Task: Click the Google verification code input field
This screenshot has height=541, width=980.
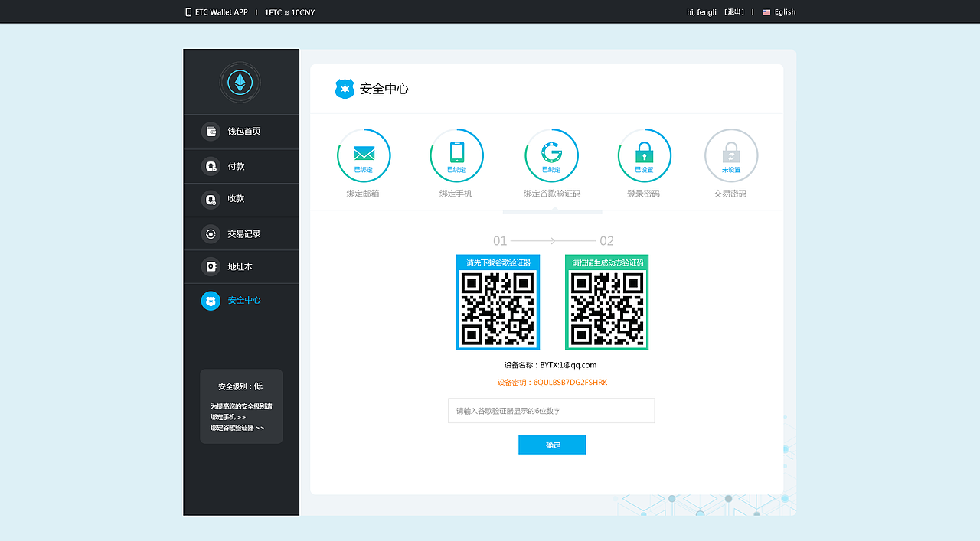Action: pos(551,411)
